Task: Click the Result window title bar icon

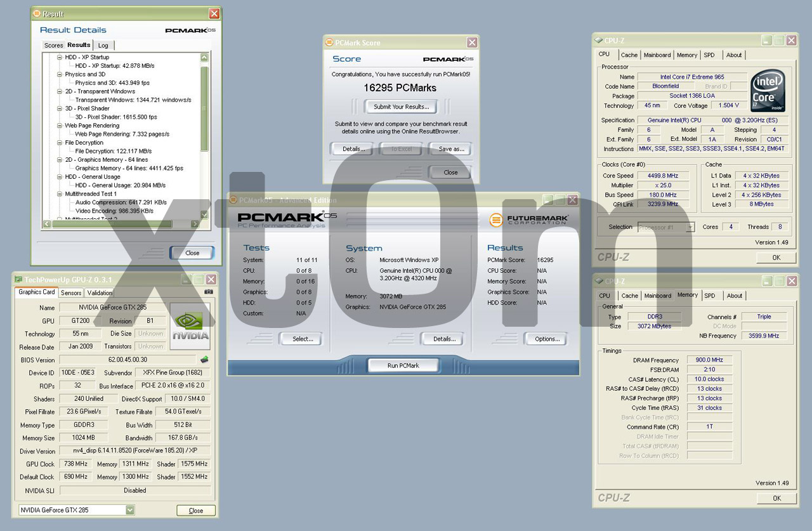Action: tap(37, 13)
